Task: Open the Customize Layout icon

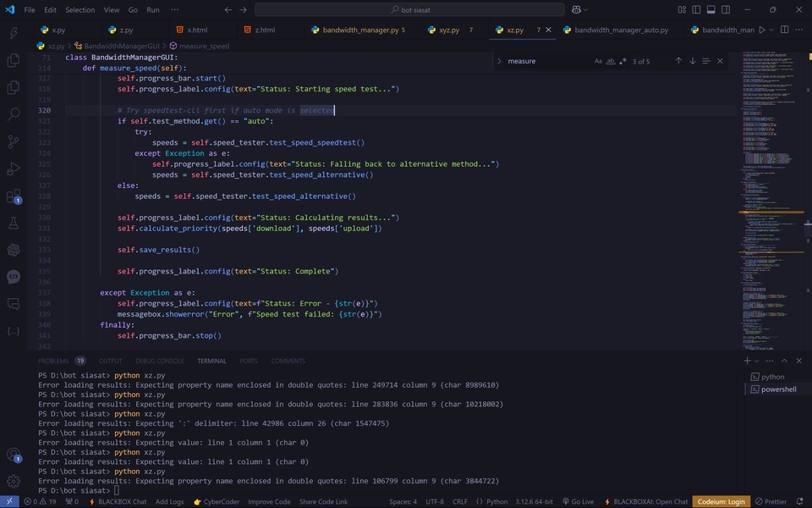Action: [682, 9]
